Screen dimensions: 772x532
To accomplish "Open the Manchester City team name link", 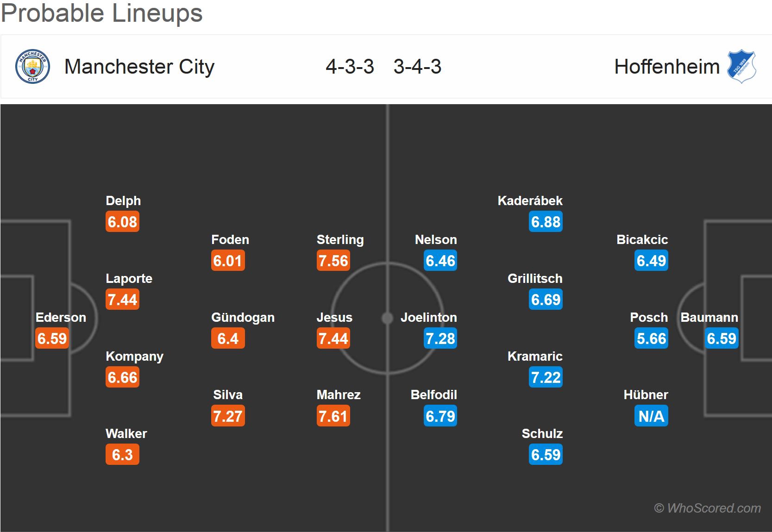I will click(139, 67).
